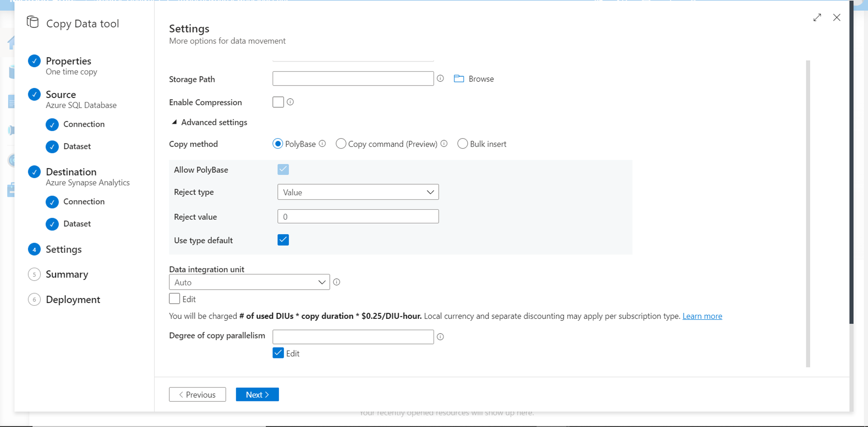Click the PolyBase info icon
Image resolution: width=868 pixels, height=427 pixels.
322,144
